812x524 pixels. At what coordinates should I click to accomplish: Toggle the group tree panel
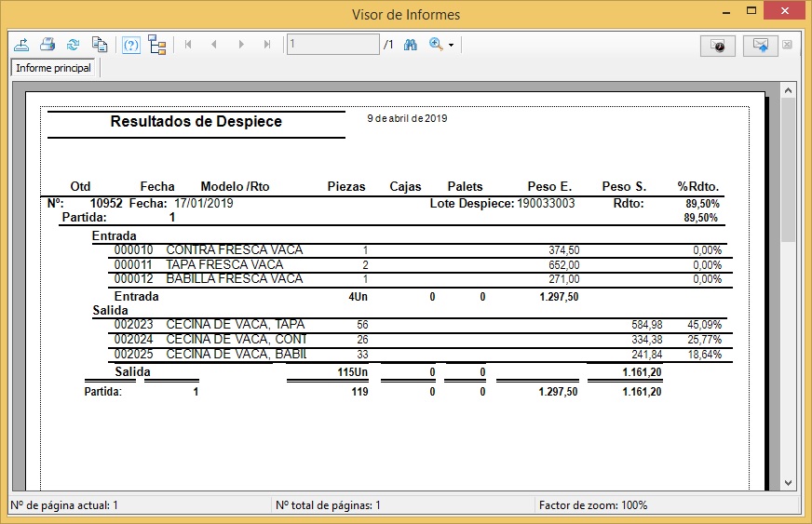[156, 45]
